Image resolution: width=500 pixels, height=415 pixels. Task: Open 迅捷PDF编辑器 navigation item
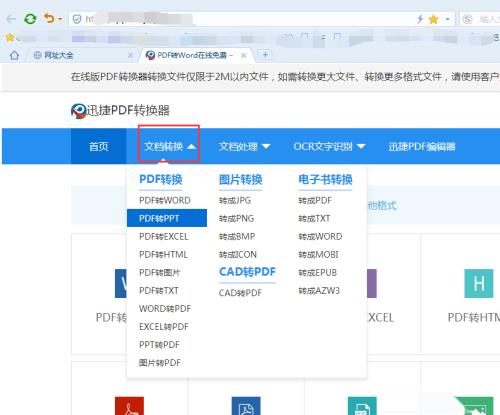point(422,146)
